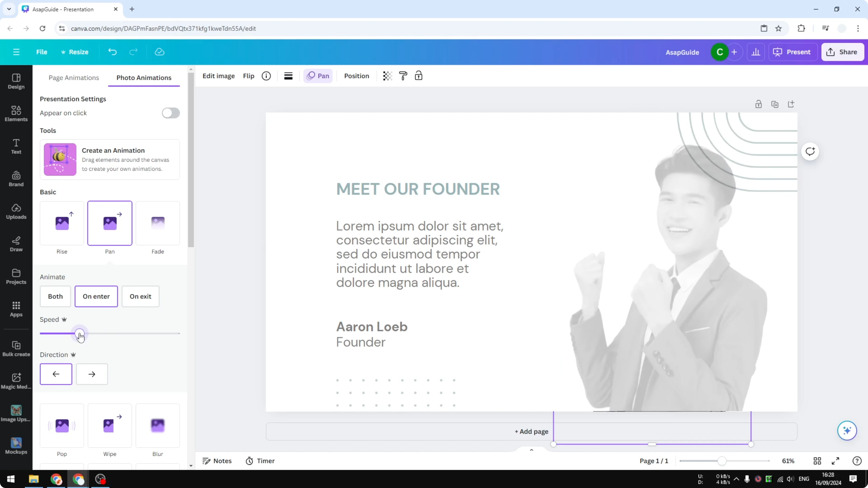Open the Resize menu
The height and width of the screenshot is (488, 868).
(75, 52)
